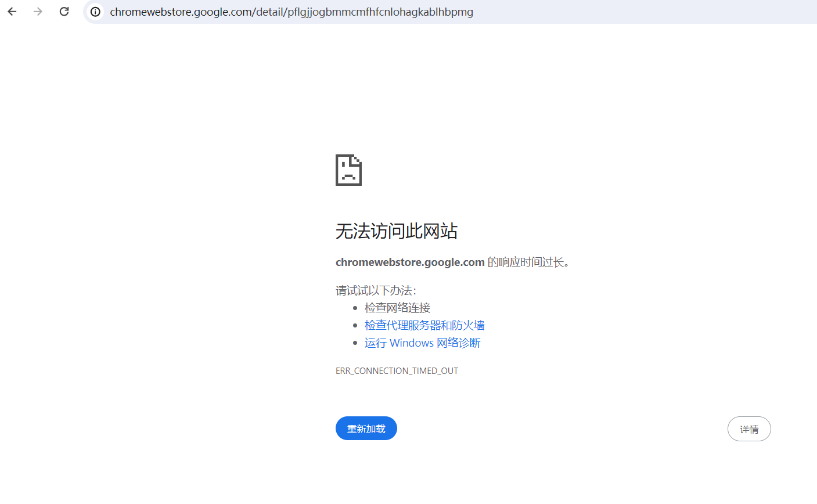Open the 运行 Windows 网络诊断 link
Viewport: 817px width, 504px height.
(423, 343)
